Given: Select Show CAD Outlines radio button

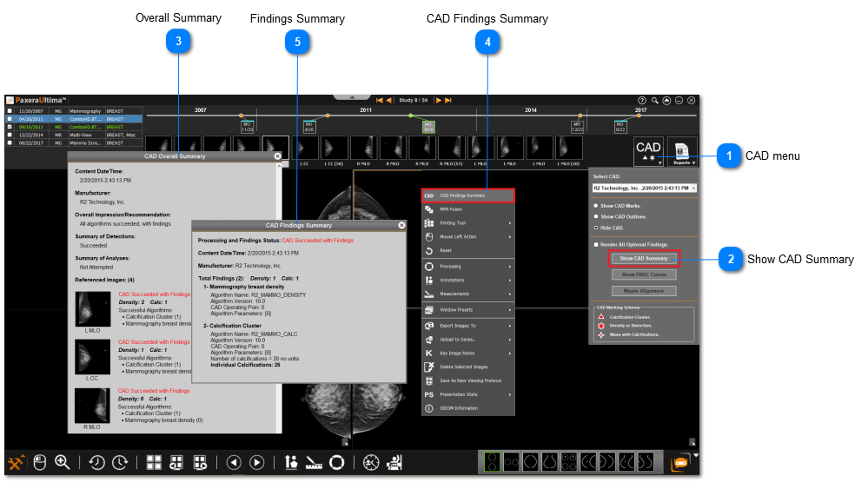Looking at the screenshot, I should click(596, 217).
